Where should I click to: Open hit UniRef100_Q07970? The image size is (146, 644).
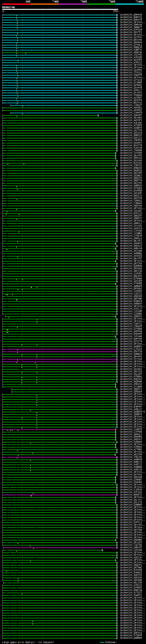tap(131, 37)
